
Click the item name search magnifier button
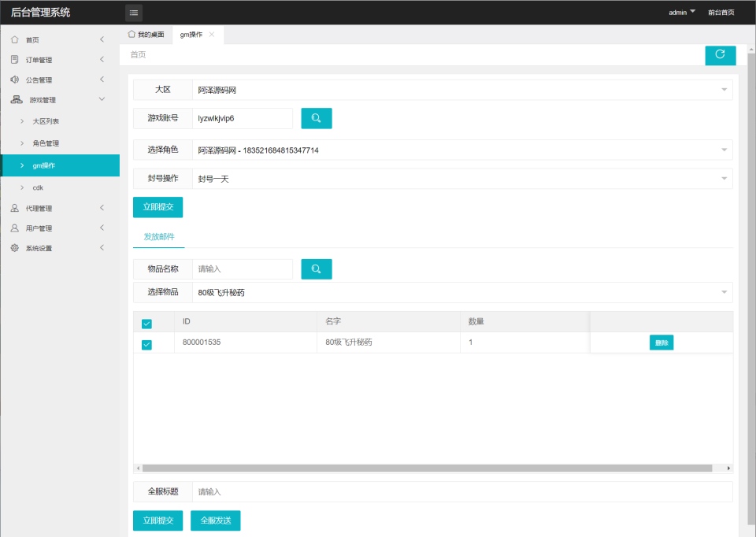pos(317,269)
